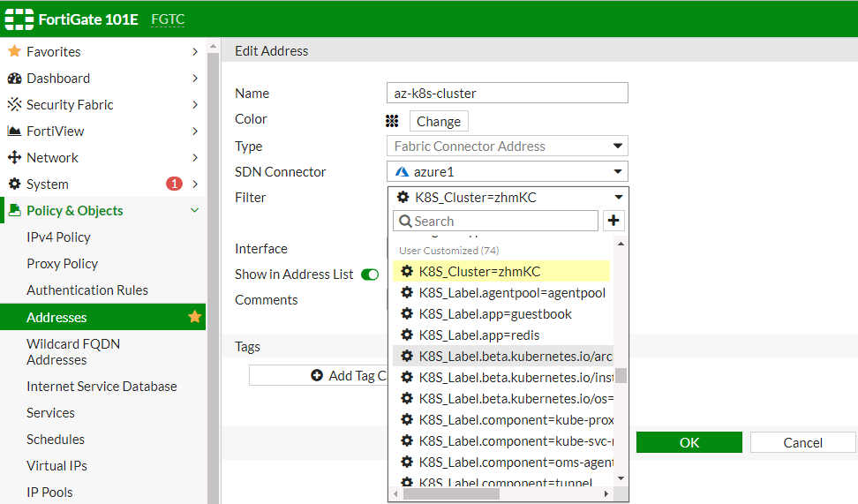
Task: Open IPv4 Policy page
Action: (58, 237)
